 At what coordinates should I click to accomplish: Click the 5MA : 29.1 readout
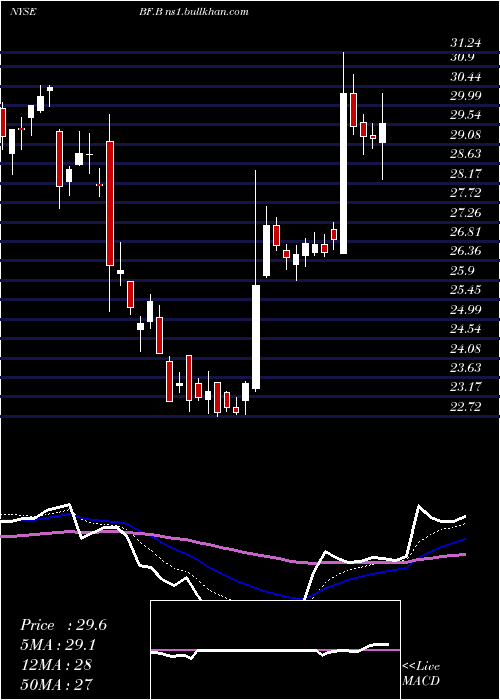point(58,645)
